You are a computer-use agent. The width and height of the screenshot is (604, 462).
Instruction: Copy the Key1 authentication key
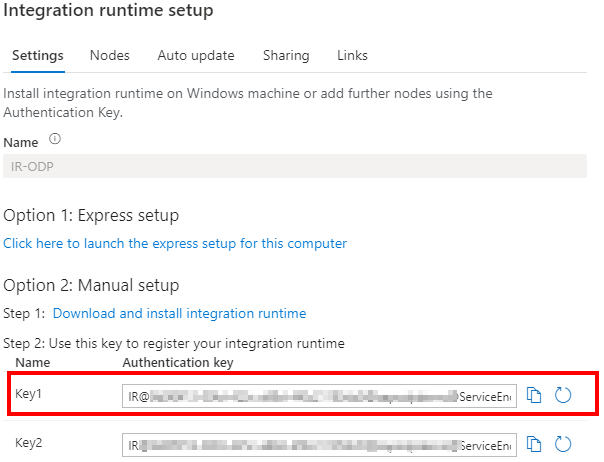pos(534,395)
